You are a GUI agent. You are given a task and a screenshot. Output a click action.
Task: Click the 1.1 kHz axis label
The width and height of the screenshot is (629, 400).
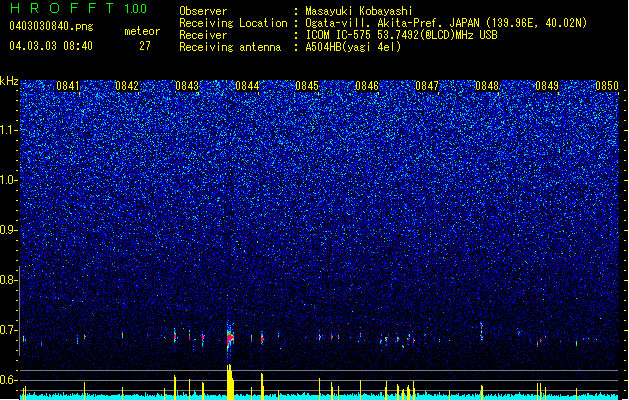pyautogui.click(x=9, y=130)
